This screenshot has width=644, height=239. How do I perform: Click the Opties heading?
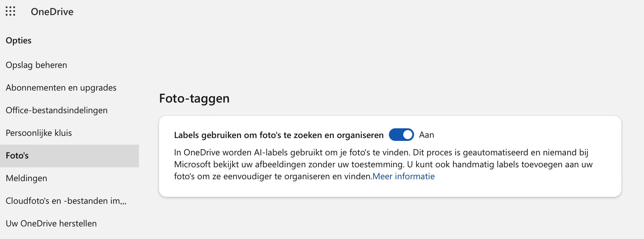point(18,40)
